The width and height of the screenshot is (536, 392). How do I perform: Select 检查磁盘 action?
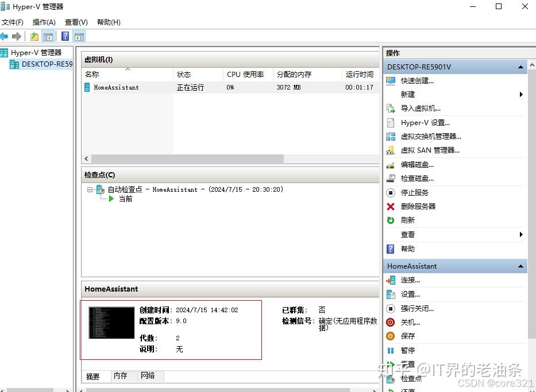coord(416,178)
